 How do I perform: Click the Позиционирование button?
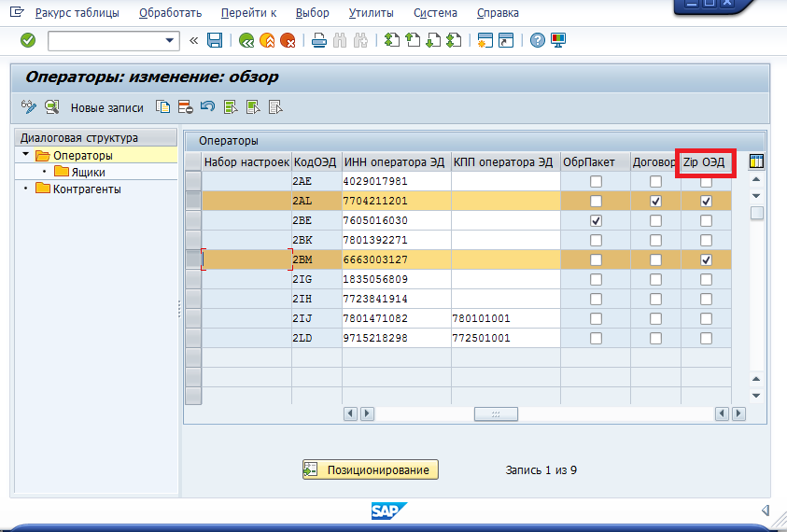point(370,469)
